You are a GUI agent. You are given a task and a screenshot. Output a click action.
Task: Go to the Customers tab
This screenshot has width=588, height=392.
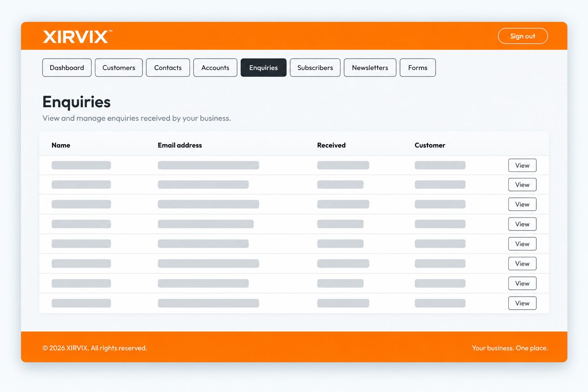pos(119,68)
